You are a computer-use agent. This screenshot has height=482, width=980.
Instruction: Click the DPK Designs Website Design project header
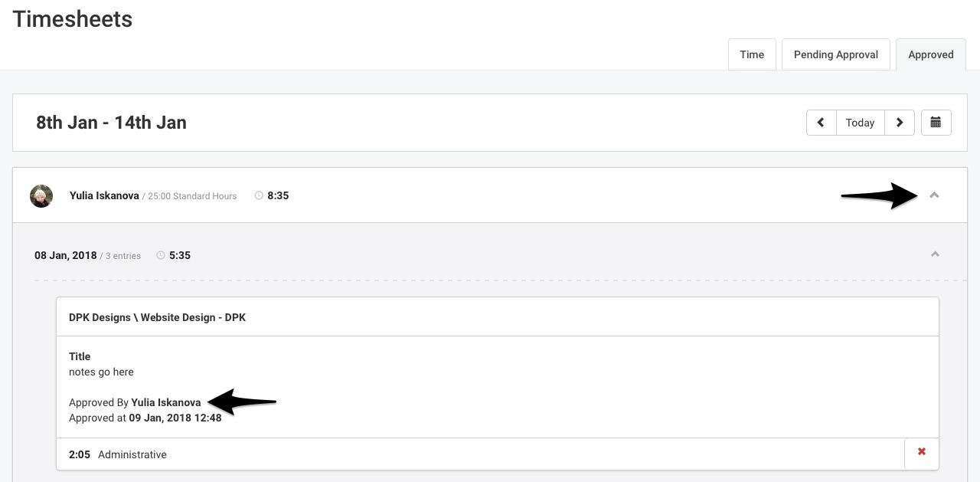[x=158, y=316]
